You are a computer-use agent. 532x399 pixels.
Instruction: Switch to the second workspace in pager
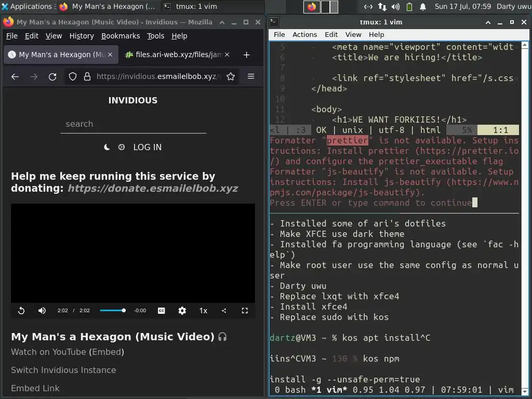(329, 6)
